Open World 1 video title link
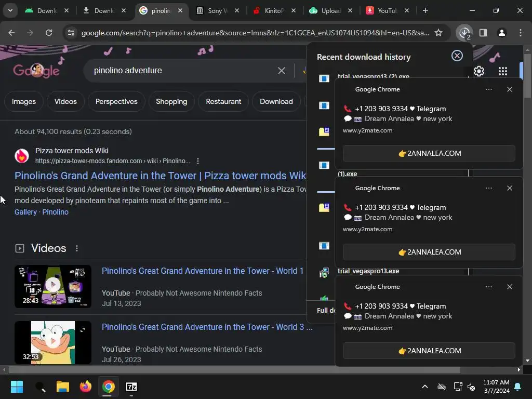532x399 pixels. [x=203, y=271]
